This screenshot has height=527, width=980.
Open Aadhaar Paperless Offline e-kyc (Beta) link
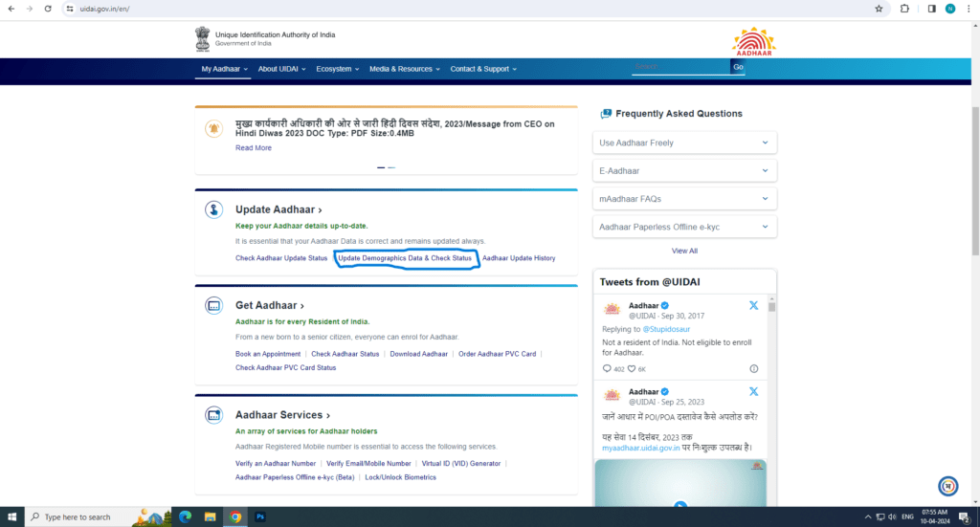pyautogui.click(x=295, y=477)
